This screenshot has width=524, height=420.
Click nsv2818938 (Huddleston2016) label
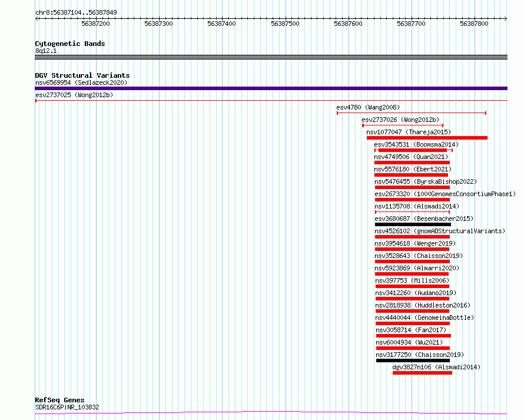coord(423,305)
